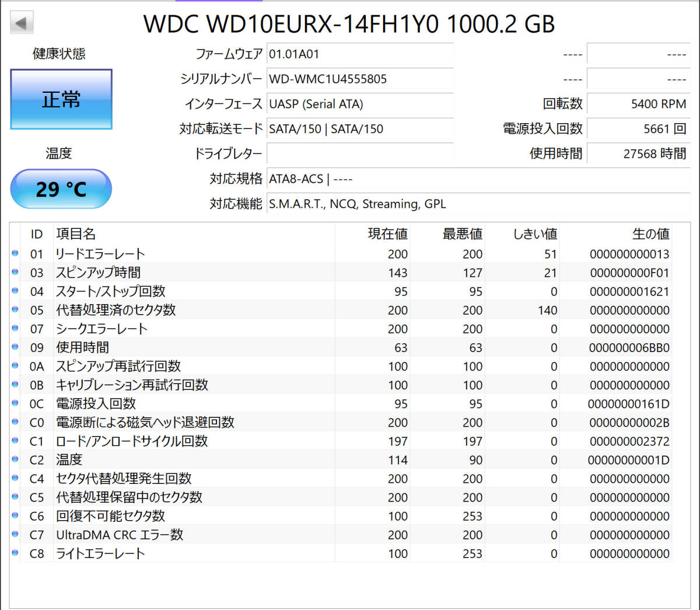The height and width of the screenshot is (610, 700).
Task: Click the 正常 health status button
Action: tap(61, 99)
